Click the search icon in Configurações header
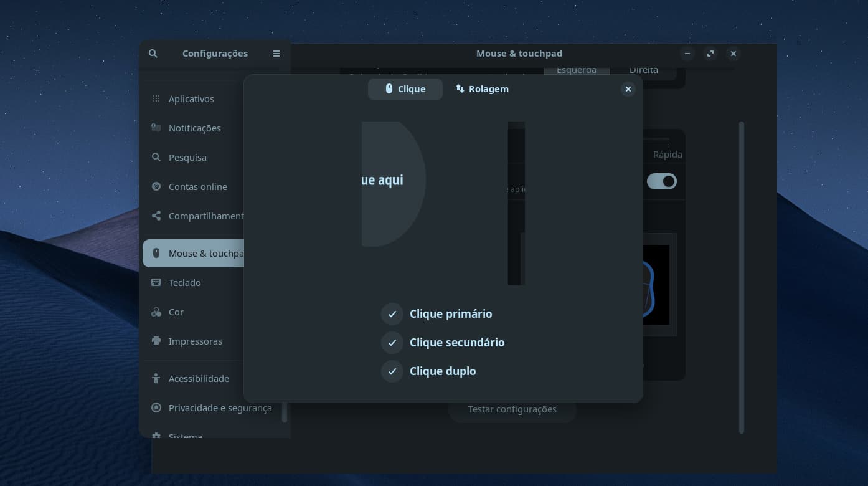 (x=153, y=54)
